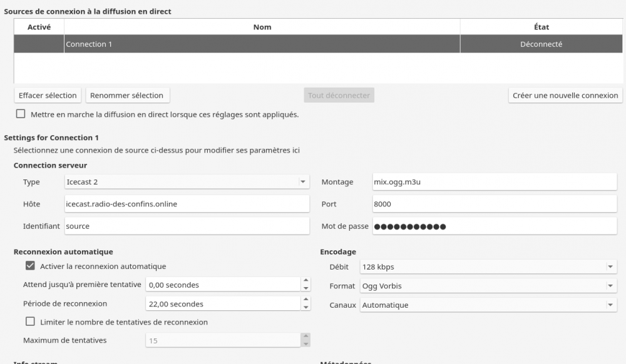Open the Format dropdown showing Ogg Vorbis

488,286
